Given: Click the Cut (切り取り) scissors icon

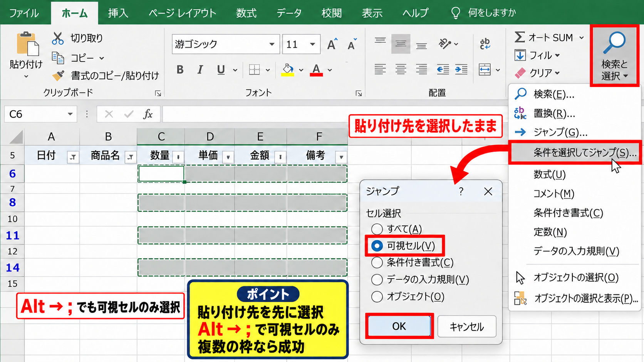Looking at the screenshot, I should click(x=58, y=38).
